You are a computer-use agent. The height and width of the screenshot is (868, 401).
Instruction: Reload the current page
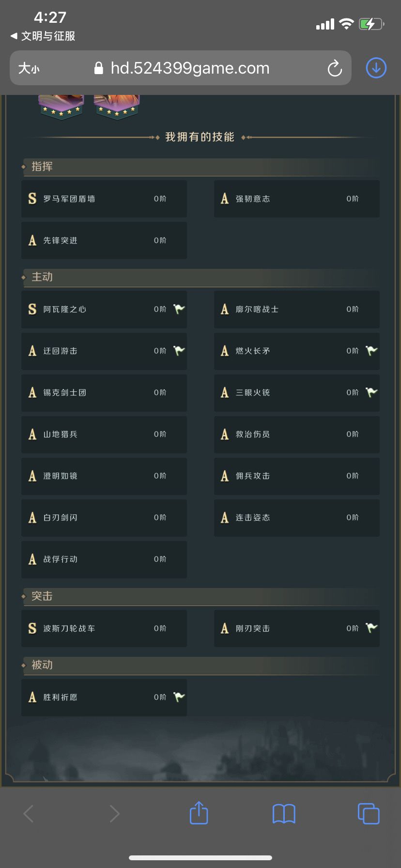[334, 68]
